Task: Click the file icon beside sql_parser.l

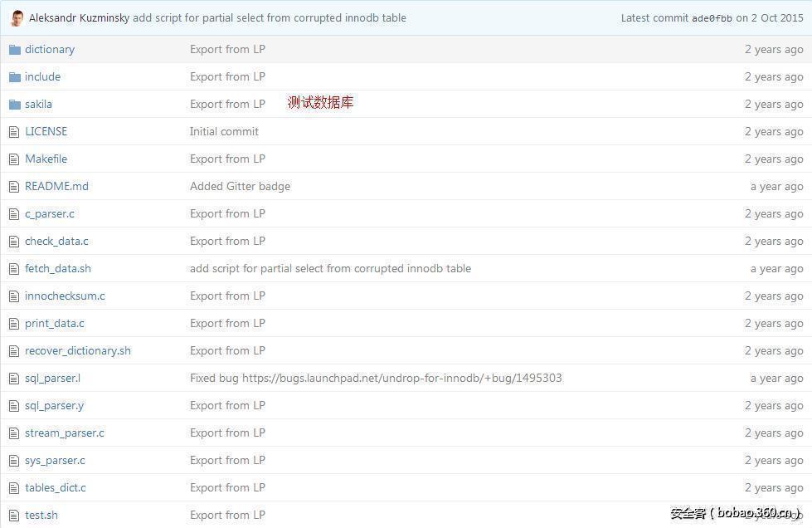Action: (14, 378)
